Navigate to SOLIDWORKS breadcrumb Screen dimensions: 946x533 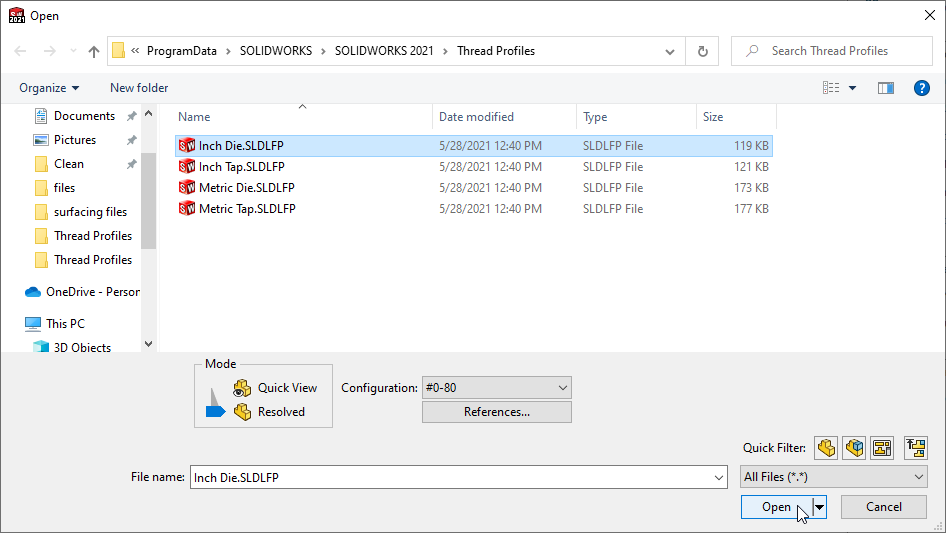click(x=276, y=51)
